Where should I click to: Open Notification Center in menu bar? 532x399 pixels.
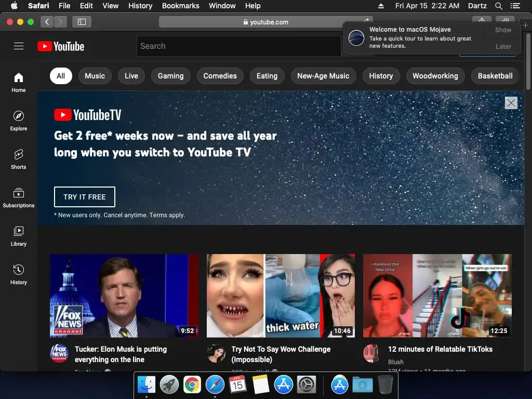click(515, 6)
